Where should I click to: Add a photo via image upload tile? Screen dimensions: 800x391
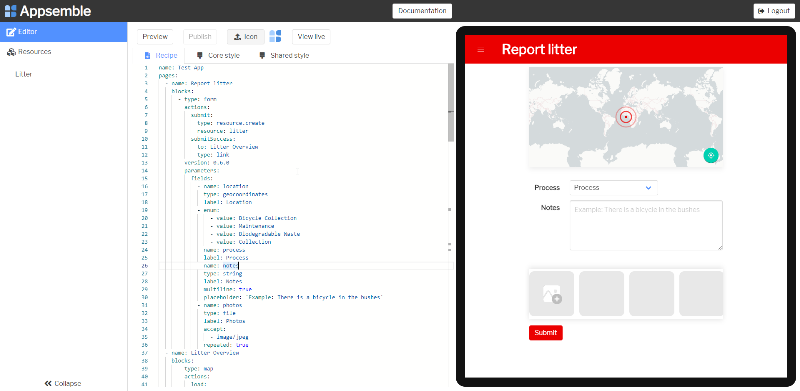[x=552, y=294]
